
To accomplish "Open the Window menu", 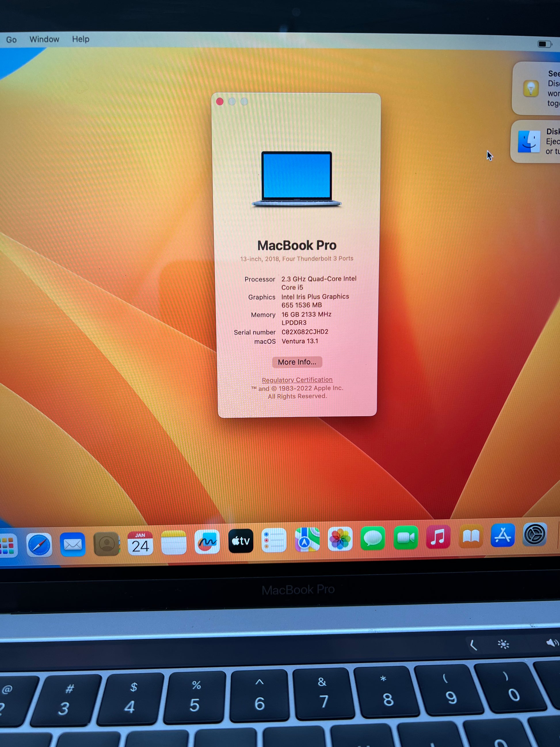I will 44,39.
